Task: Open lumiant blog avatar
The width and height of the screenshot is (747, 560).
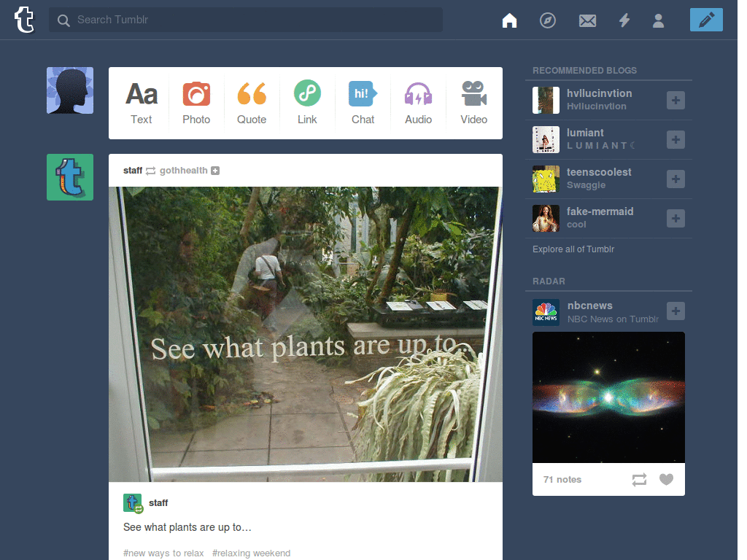Action: [546, 139]
